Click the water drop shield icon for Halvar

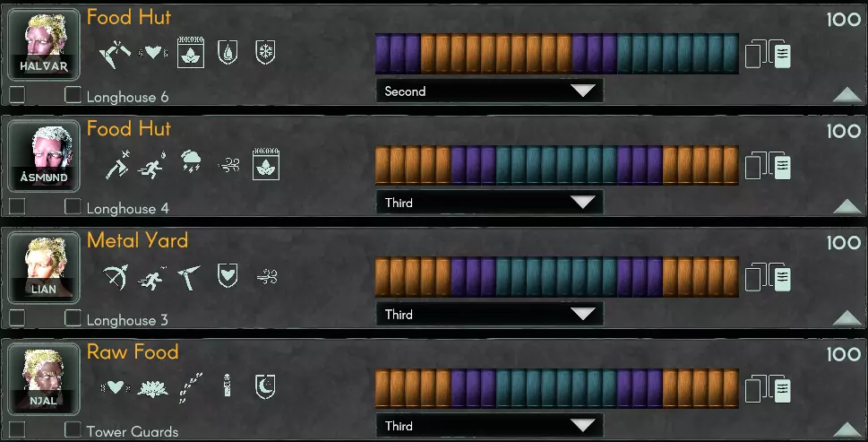[228, 52]
